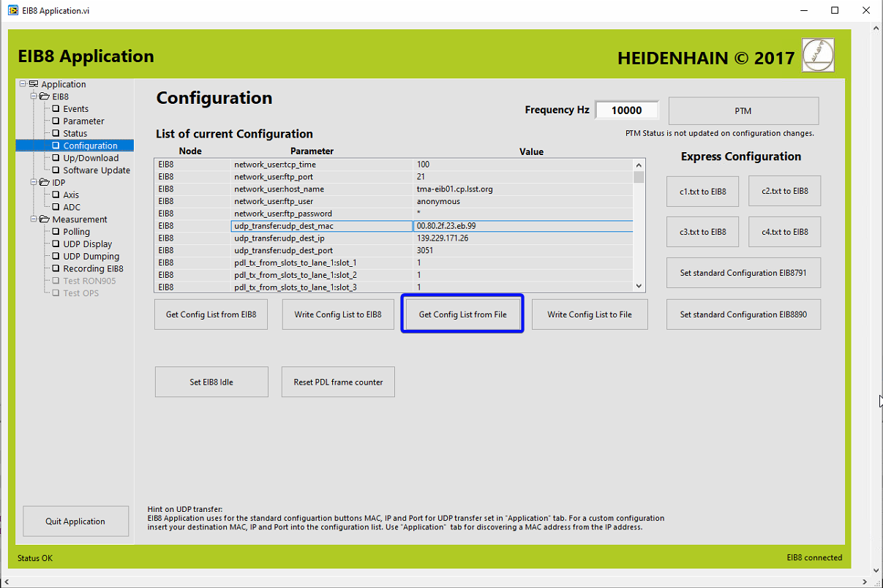Image resolution: width=883 pixels, height=588 pixels.
Task: Click the EIB8 connected status text
Action: (814, 557)
